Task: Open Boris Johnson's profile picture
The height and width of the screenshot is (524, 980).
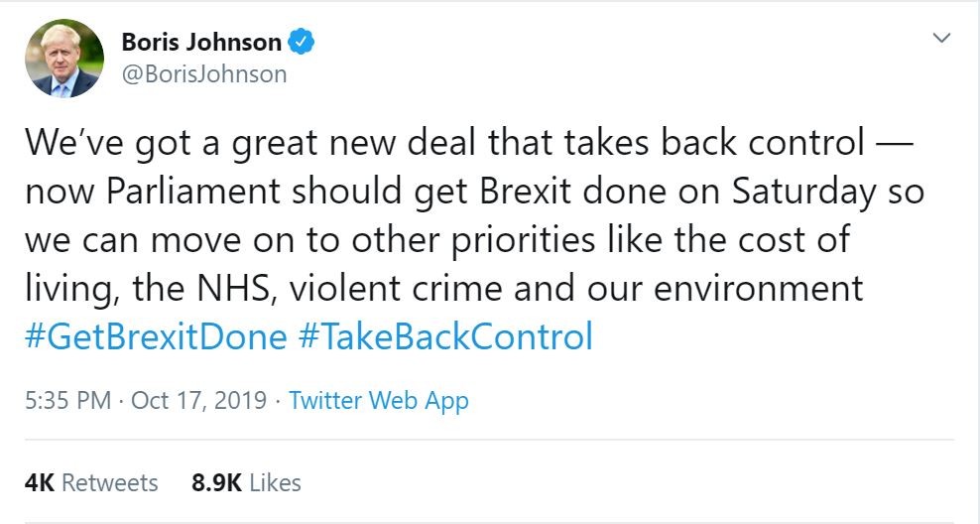Action: (64, 58)
